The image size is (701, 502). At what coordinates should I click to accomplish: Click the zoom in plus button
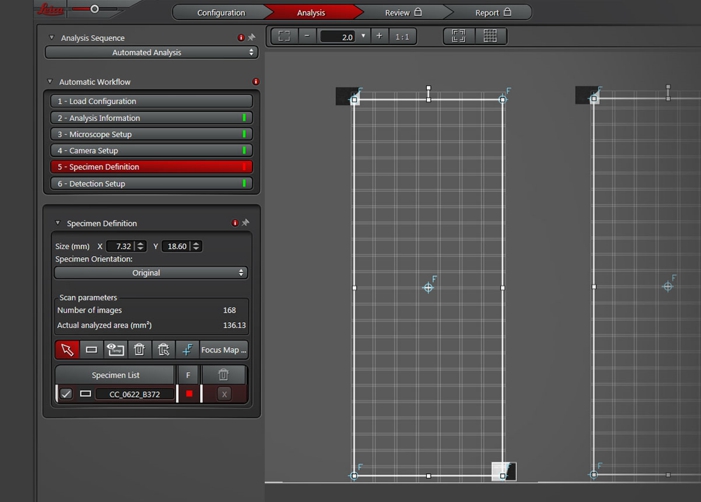pyautogui.click(x=379, y=36)
